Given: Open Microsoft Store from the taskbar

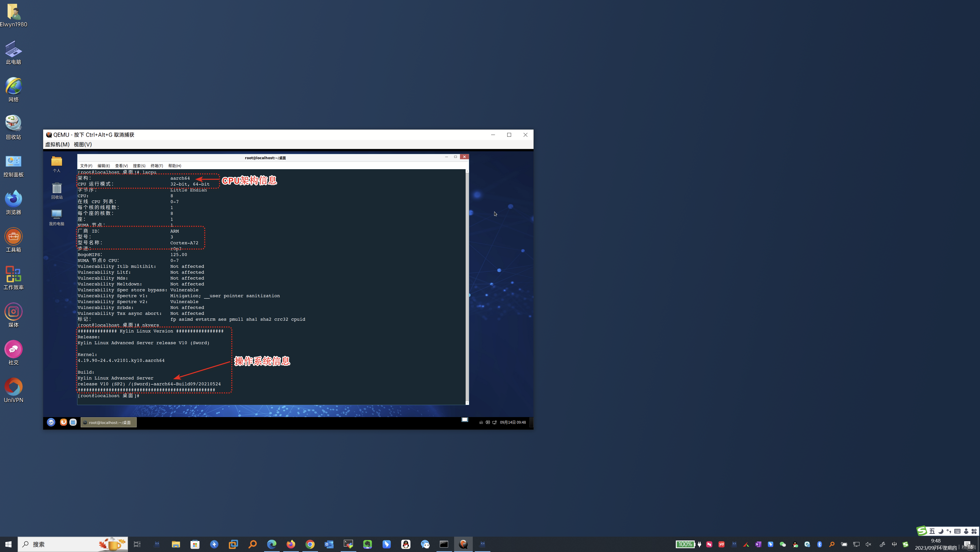Looking at the screenshot, I should tap(195, 544).
